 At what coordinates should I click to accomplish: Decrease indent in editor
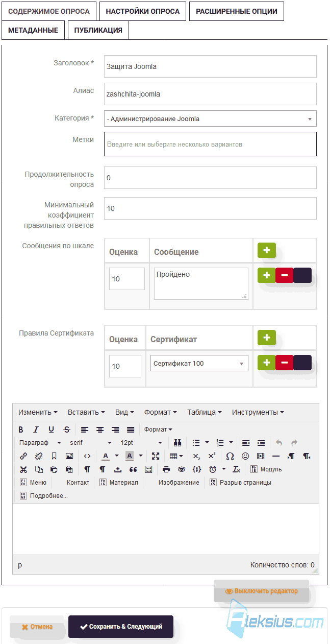(246, 443)
